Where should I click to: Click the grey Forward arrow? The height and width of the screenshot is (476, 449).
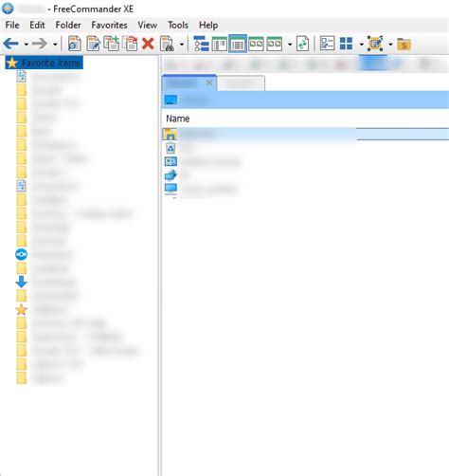click(x=40, y=44)
